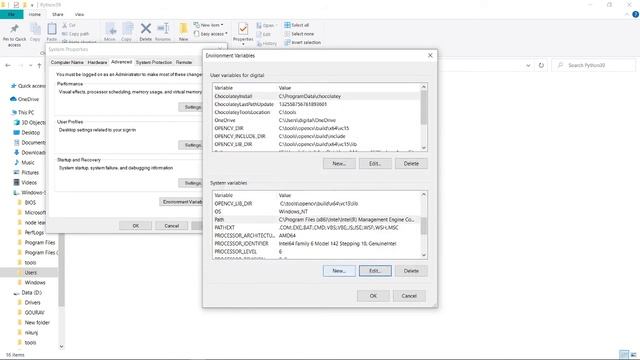The height and width of the screenshot is (360, 640).
Task: Click the refresh icon beside address bar
Action: coord(541,65)
